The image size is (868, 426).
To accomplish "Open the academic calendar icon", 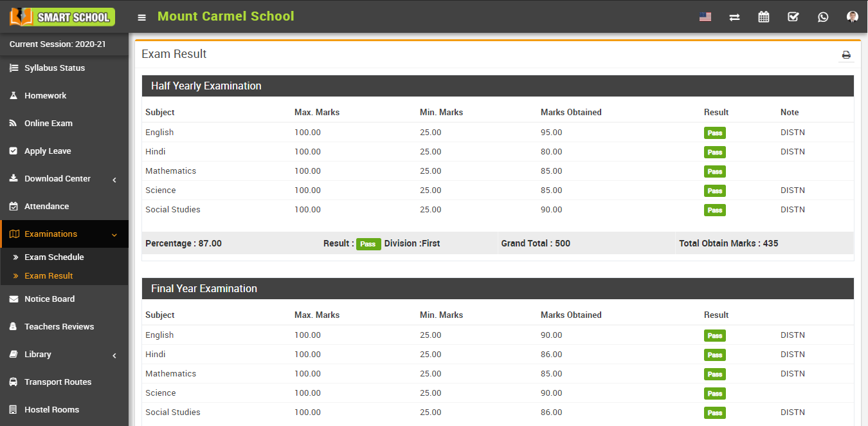I will click(763, 17).
